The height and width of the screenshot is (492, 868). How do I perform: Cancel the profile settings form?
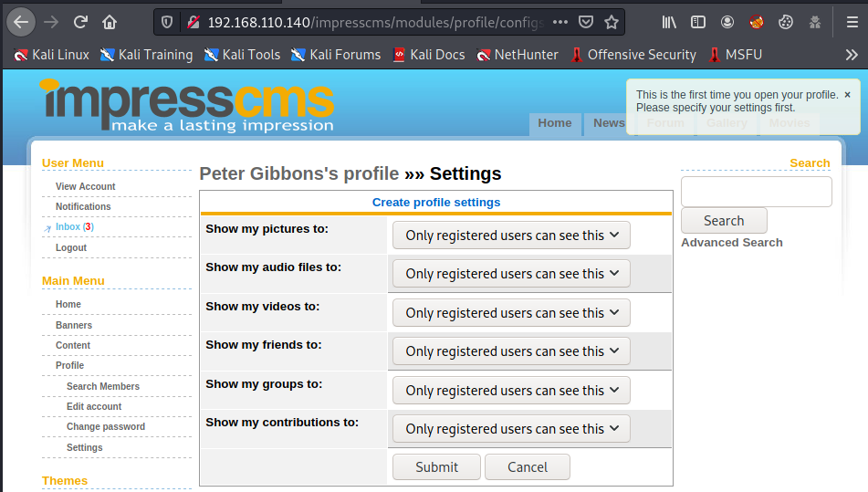pyautogui.click(x=527, y=467)
